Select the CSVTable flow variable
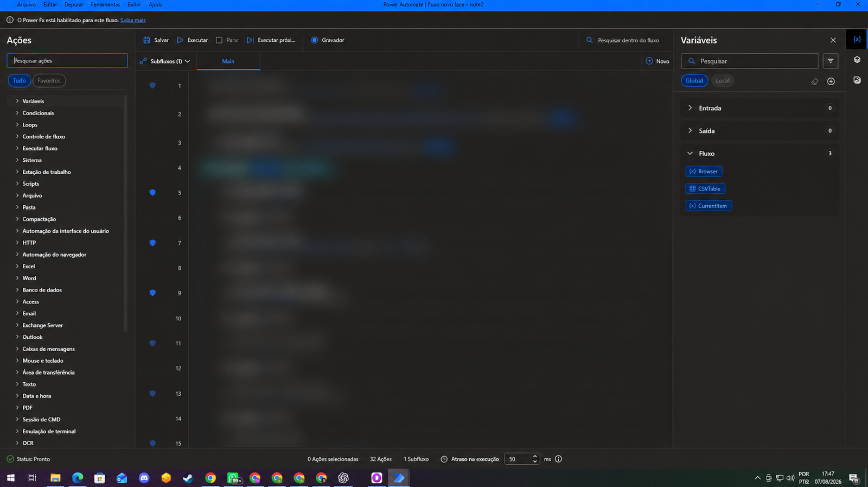Screen dimensions: 868x487 click(705, 189)
